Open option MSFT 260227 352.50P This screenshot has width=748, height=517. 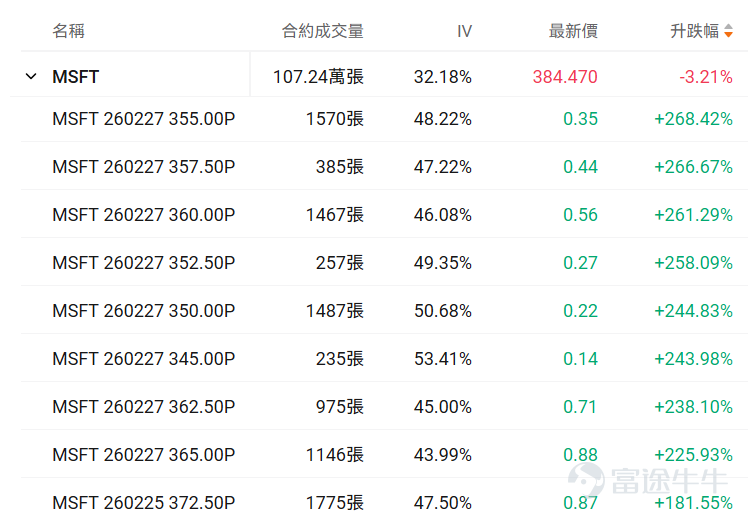(144, 263)
